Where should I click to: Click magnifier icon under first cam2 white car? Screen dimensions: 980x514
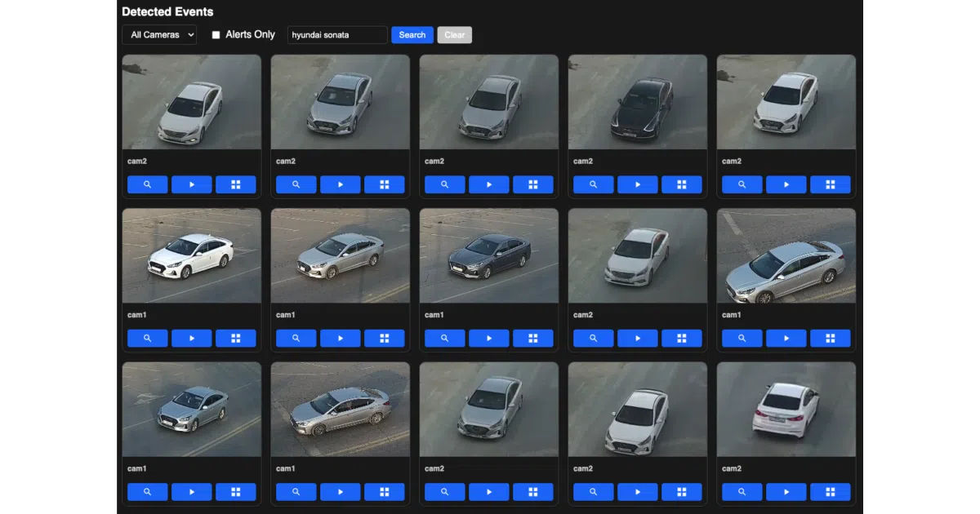click(x=148, y=184)
